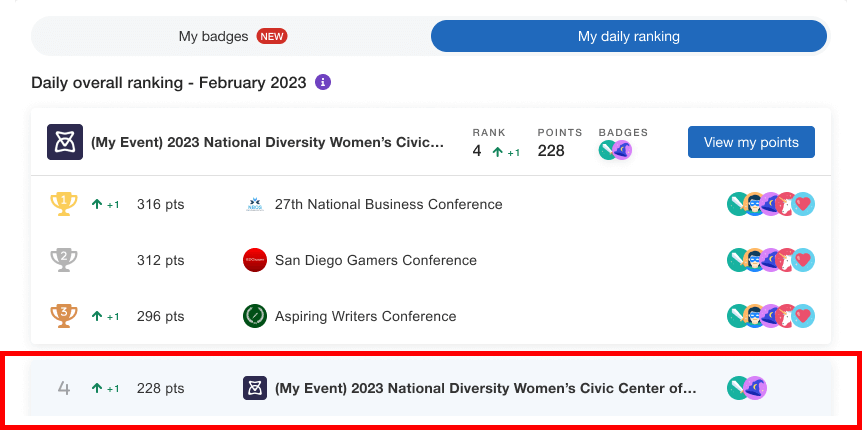The image size is (862, 430).
Task: Click the wizard hat badge in rank 4 row
Action: click(756, 388)
